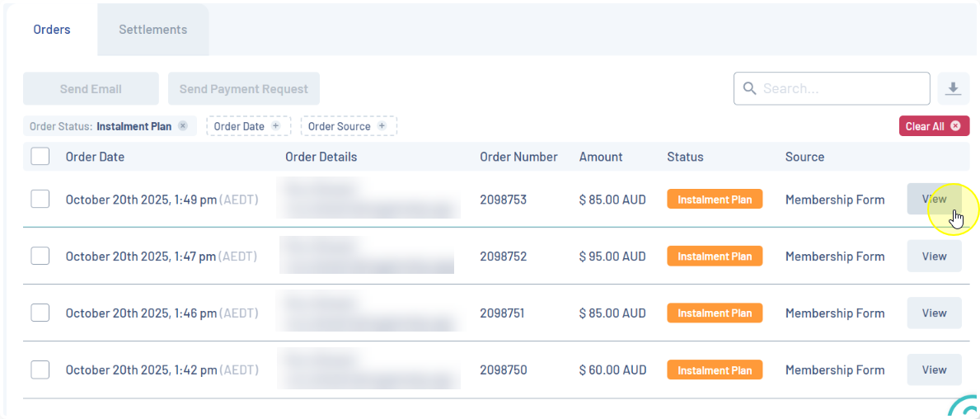980x419 pixels.
Task: Clear all filters with Clear All
Action: 934,125
